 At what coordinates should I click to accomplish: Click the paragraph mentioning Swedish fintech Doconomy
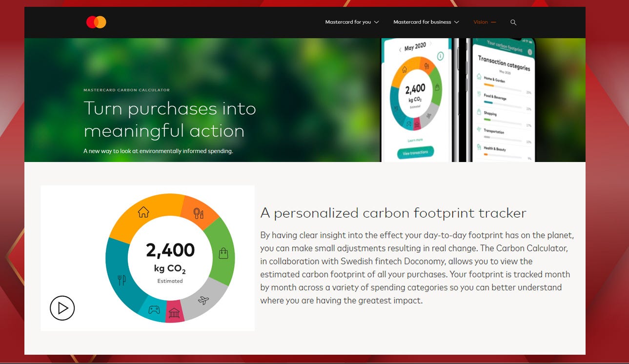tap(417, 268)
